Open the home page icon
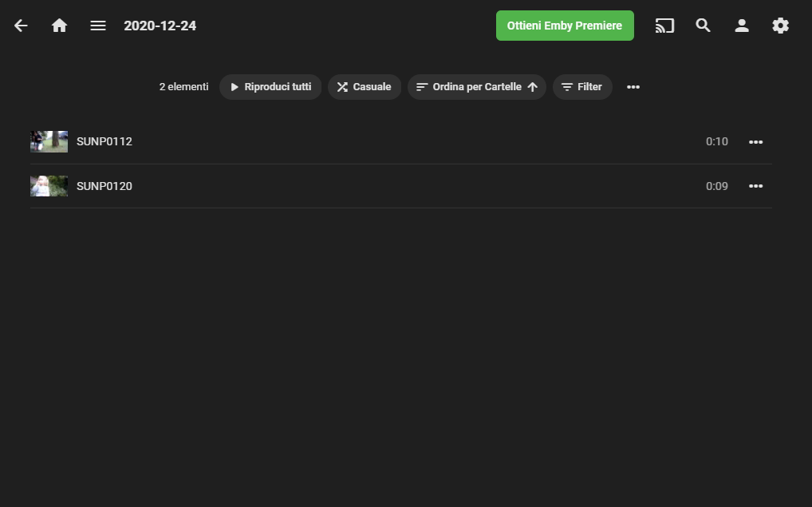The image size is (812, 507). [x=60, y=26]
